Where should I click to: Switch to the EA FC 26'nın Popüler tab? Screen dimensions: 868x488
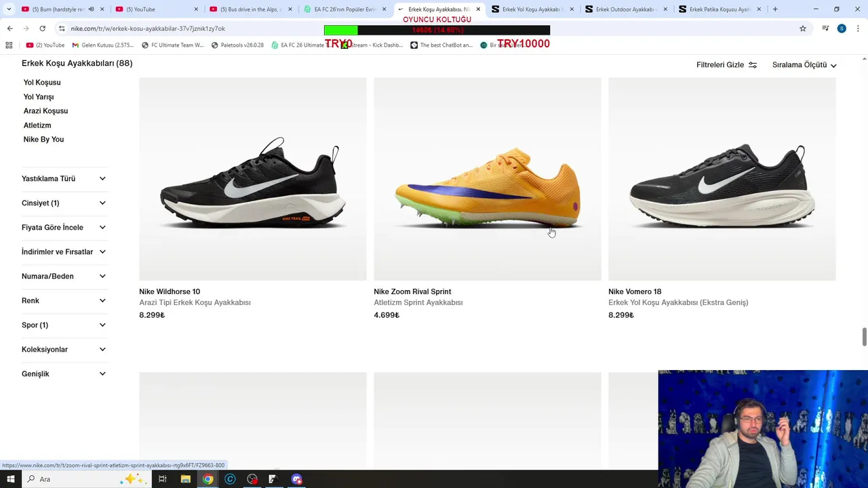pyautogui.click(x=344, y=9)
